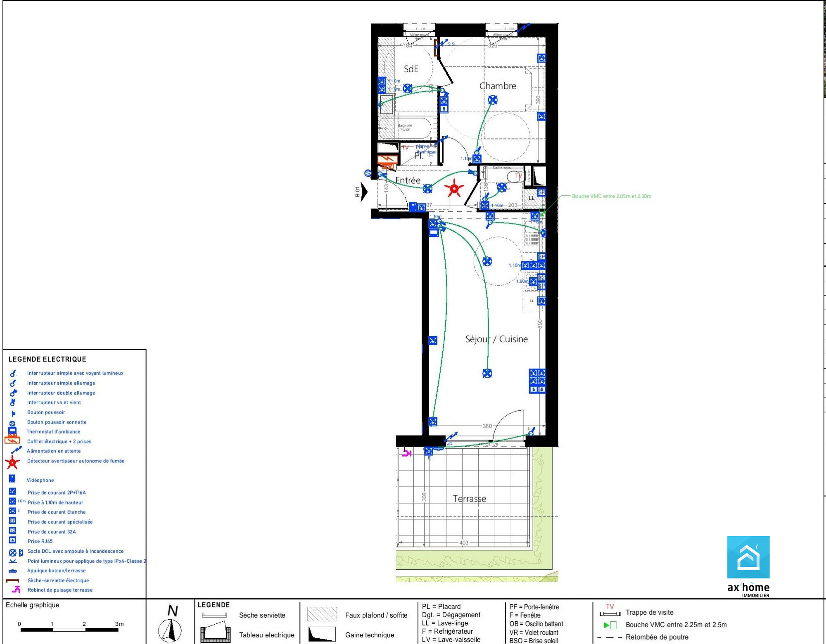Click the Coffret électrique legend icon

[x=12, y=440]
